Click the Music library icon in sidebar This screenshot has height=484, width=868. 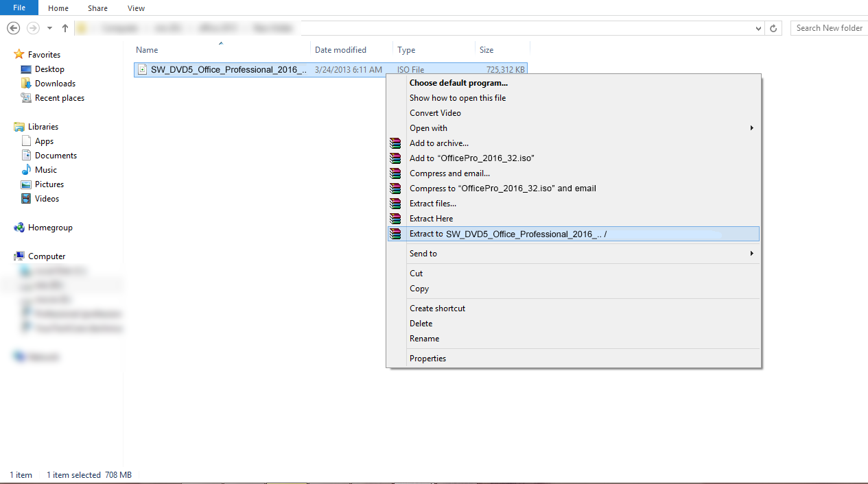tap(26, 170)
